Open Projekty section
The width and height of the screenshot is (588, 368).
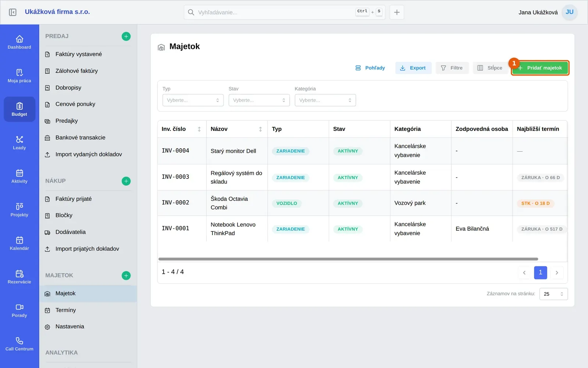tap(19, 210)
